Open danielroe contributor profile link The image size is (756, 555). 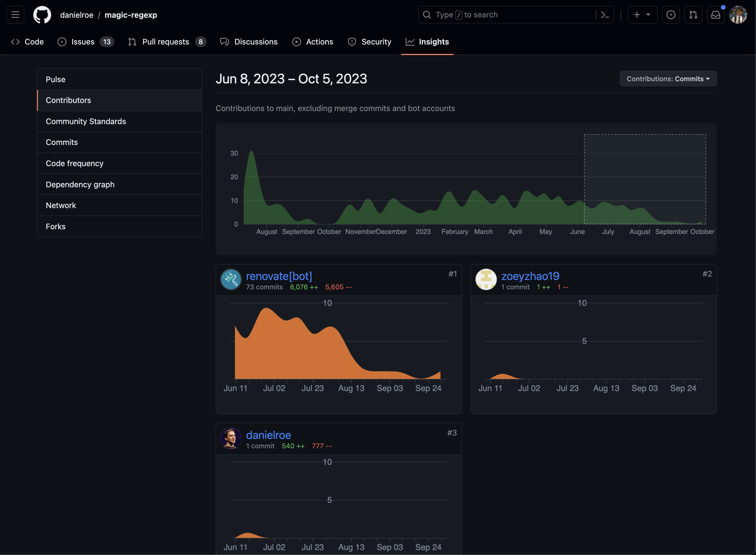pos(269,435)
